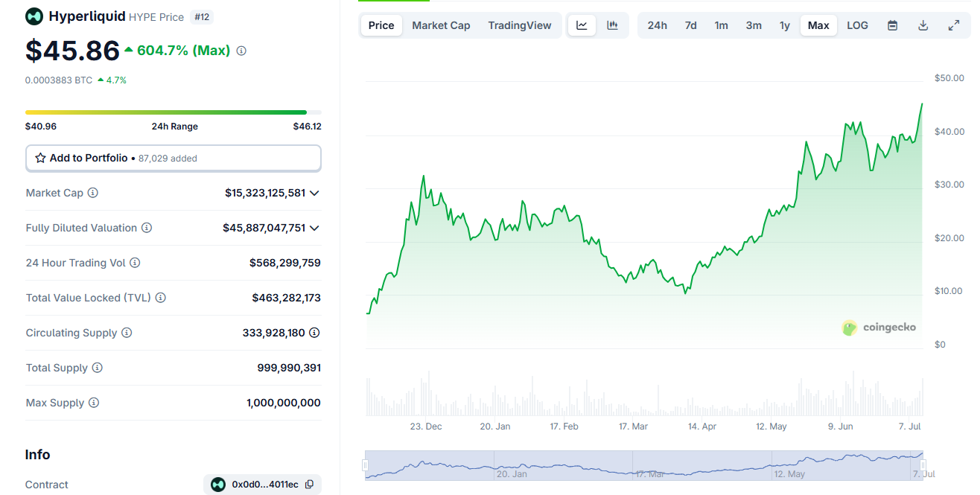Set chart range to 1m
Viewport: 980px width, 495px height.
(722, 25)
